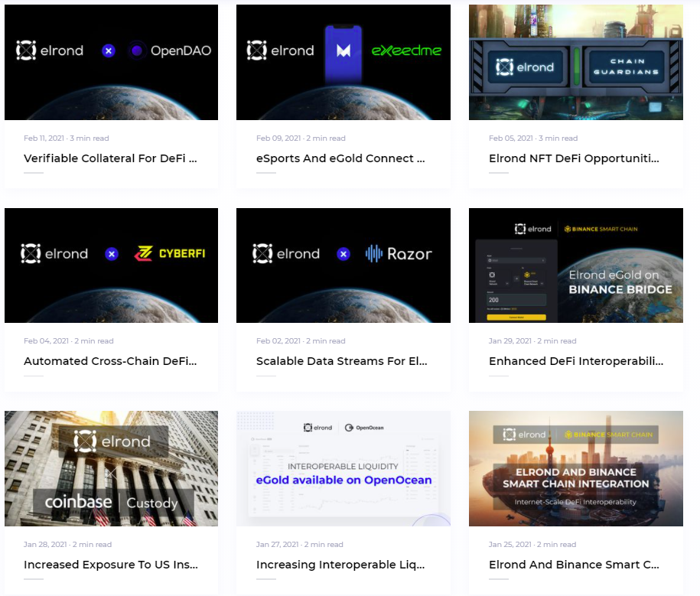Open the eGold available on OpenOcean thumbnail
The width and height of the screenshot is (700, 596).
coord(343,468)
